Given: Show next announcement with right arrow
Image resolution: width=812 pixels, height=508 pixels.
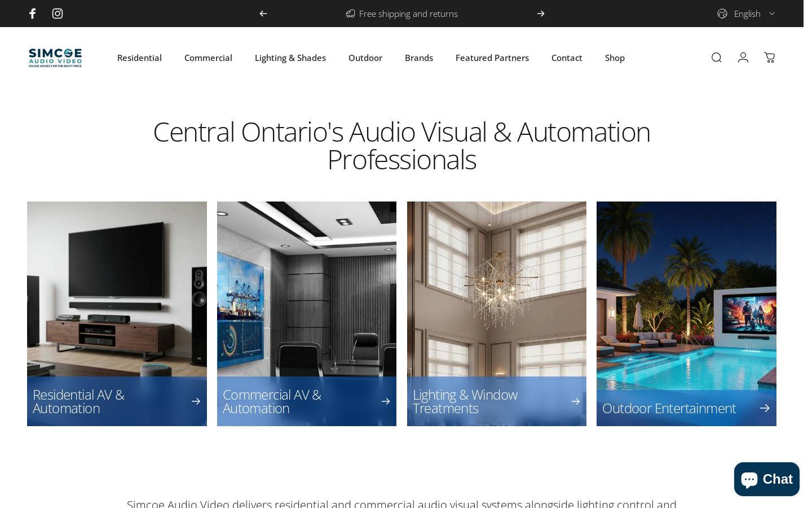Looking at the screenshot, I should pyautogui.click(x=541, y=14).
